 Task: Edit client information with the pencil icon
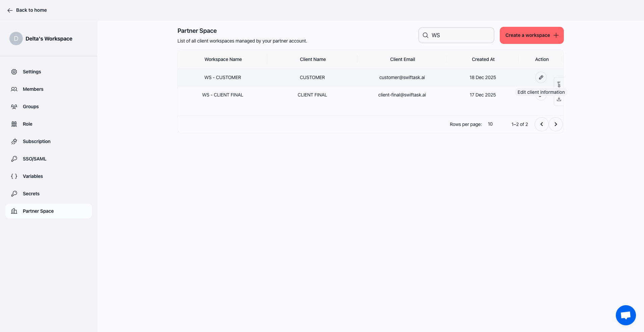(x=541, y=77)
